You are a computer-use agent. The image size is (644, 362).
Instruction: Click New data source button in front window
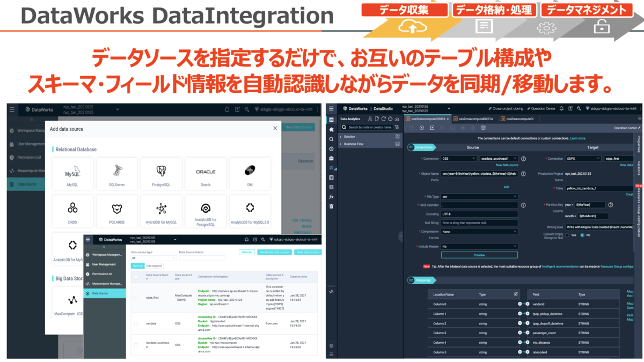click(308, 252)
